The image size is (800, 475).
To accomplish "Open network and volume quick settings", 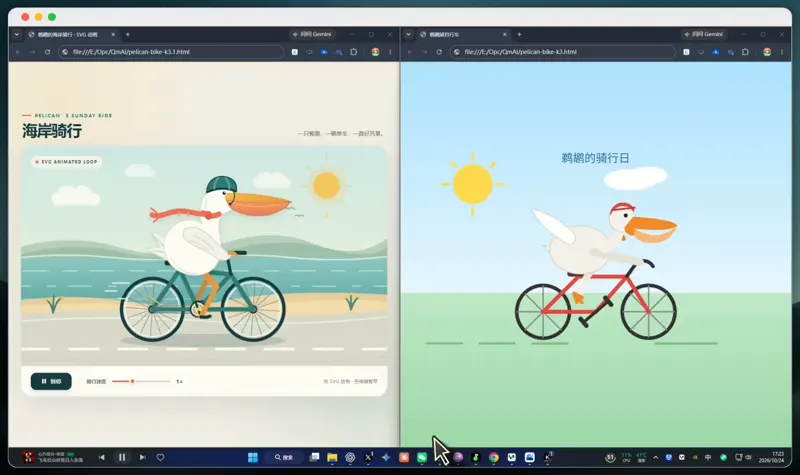I will coord(743,457).
